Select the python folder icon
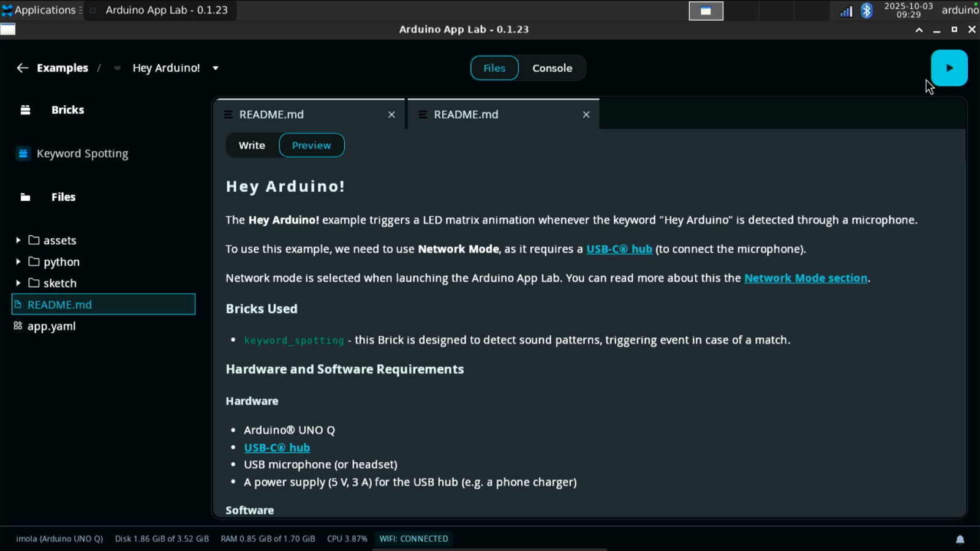Viewport: 980px width, 551px height. (x=34, y=261)
